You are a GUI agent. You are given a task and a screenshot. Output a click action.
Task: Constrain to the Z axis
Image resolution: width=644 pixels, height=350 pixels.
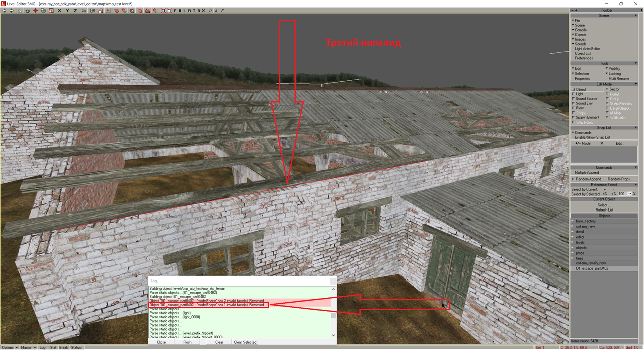tap(75, 10)
